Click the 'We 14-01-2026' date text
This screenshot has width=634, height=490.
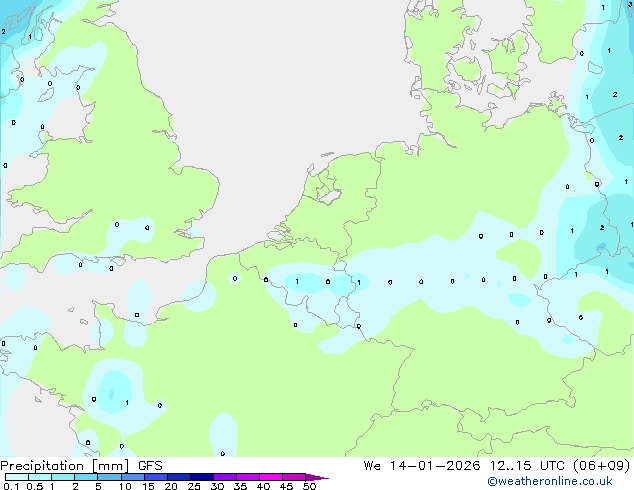tap(422, 466)
